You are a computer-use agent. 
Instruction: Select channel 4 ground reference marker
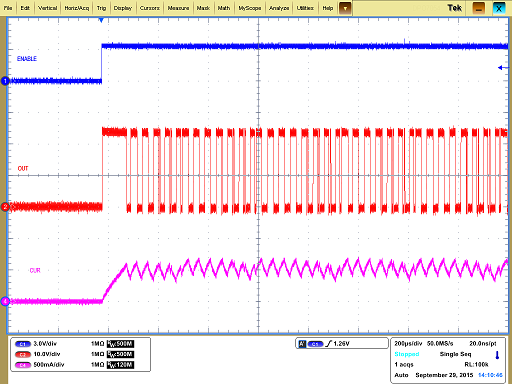(x=5, y=302)
